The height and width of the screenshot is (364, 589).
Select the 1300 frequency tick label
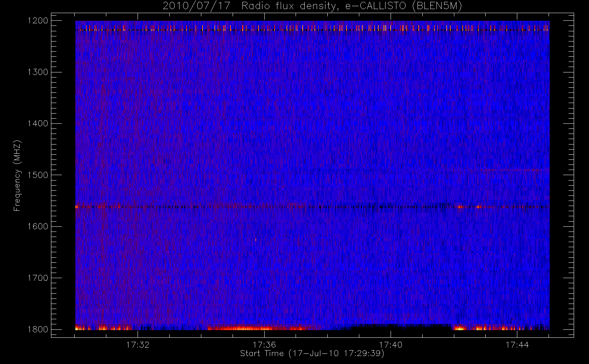38,72
